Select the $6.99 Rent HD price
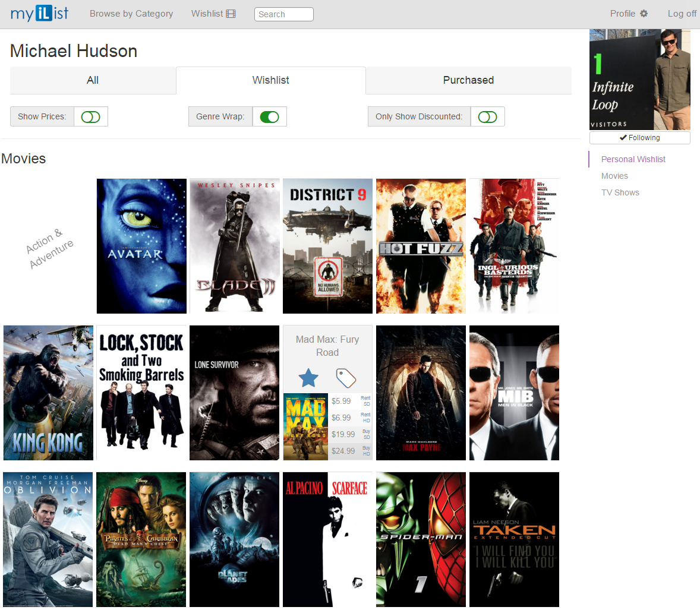Screen dimensions: 700x610 351,418
